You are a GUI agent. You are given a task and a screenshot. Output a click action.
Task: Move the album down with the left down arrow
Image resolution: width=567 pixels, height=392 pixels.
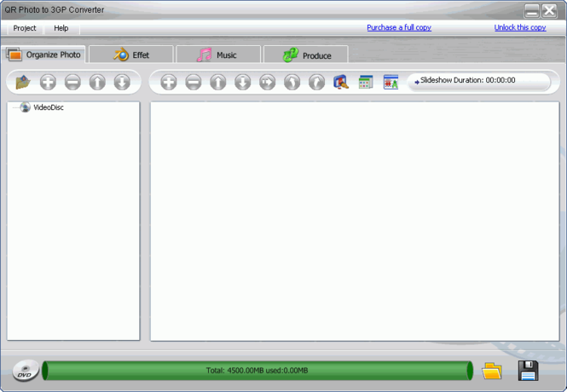tap(122, 82)
